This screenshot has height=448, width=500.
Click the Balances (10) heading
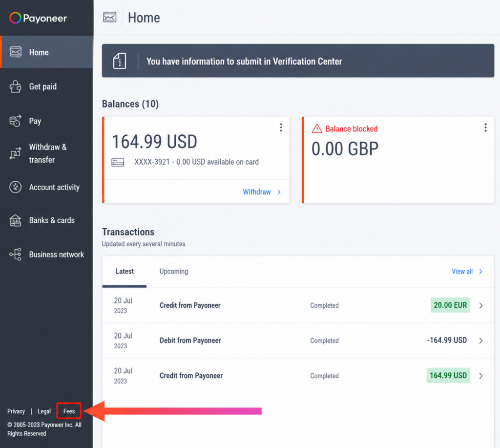pyautogui.click(x=130, y=104)
